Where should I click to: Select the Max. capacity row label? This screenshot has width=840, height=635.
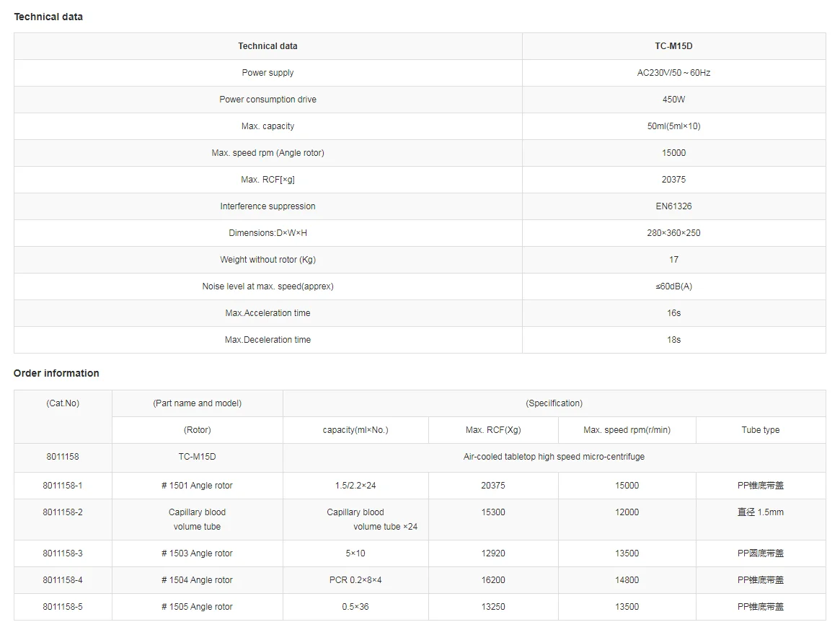(x=268, y=126)
